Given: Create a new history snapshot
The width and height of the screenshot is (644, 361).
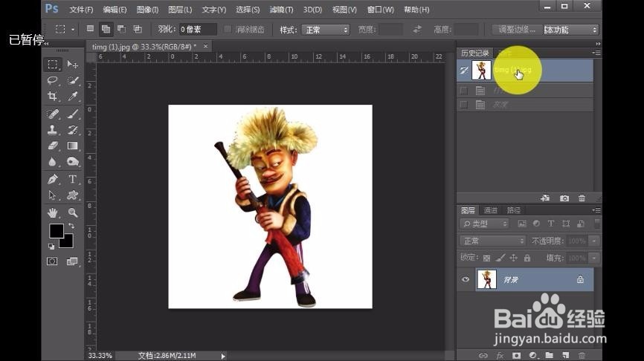Looking at the screenshot, I should 564,198.
